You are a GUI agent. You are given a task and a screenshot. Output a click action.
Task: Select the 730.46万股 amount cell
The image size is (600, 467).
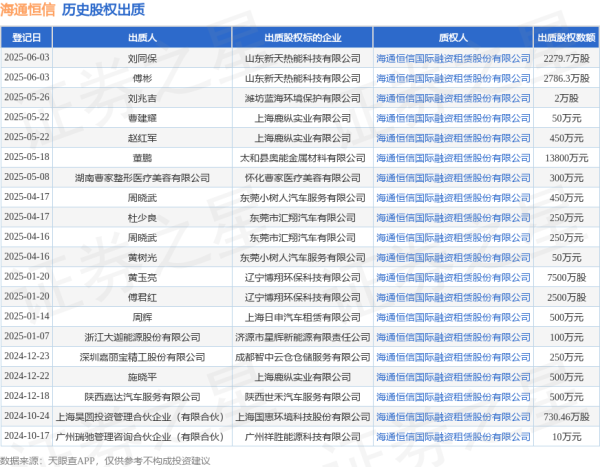[x=566, y=416]
